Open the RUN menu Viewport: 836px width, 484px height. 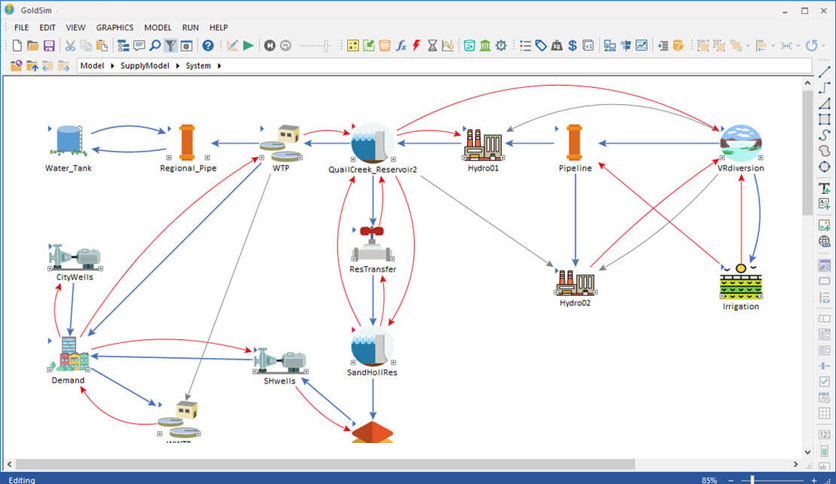[190, 28]
